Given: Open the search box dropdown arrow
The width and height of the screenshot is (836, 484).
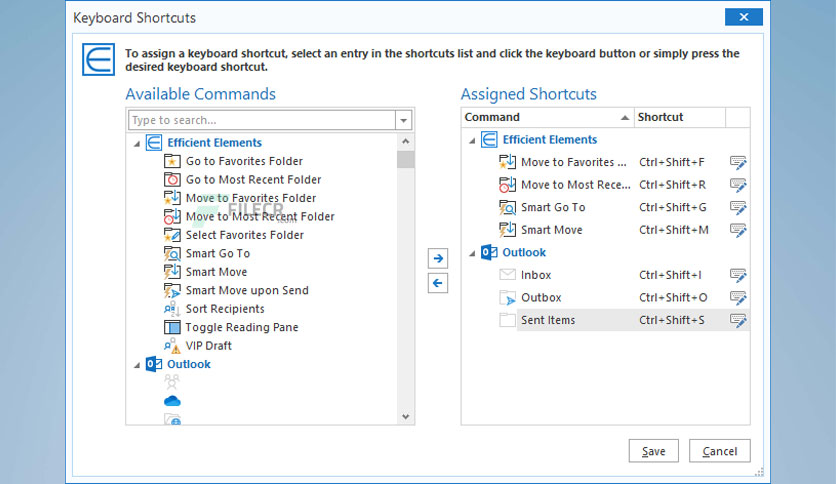Looking at the screenshot, I should (x=404, y=120).
